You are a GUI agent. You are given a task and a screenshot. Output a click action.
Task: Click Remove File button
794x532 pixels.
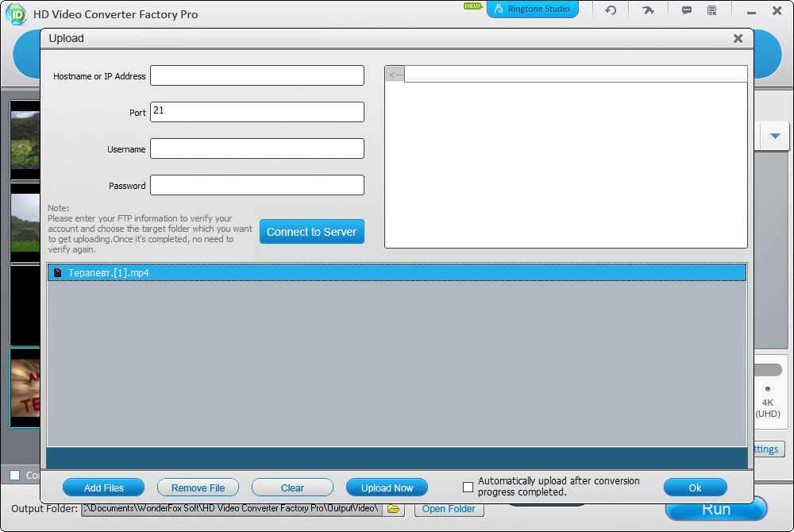[198, 488]
